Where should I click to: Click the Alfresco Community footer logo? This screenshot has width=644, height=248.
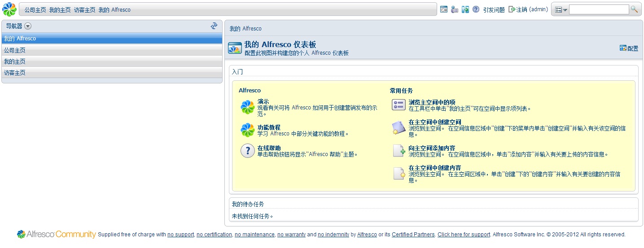57,234
